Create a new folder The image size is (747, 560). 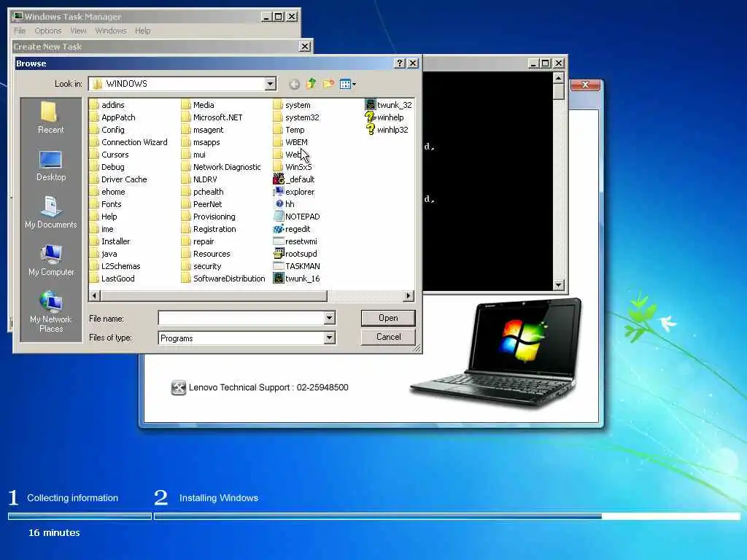click(x=328, y=85)
